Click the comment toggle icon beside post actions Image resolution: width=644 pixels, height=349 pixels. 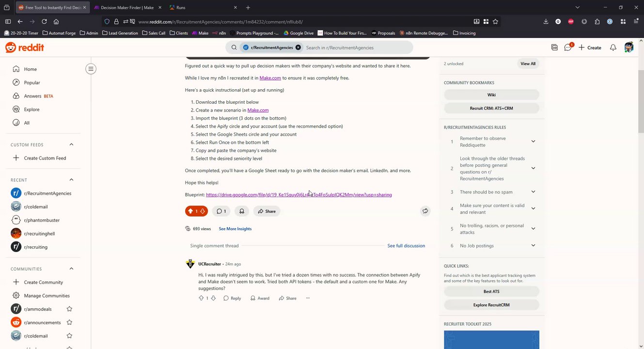(x=425, y=211)
